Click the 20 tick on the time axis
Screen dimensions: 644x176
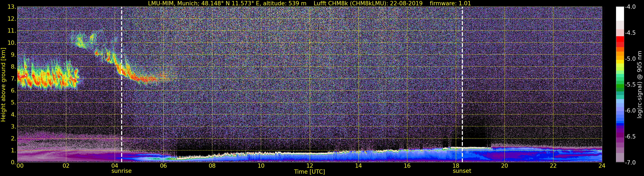[x=505, y=166]
